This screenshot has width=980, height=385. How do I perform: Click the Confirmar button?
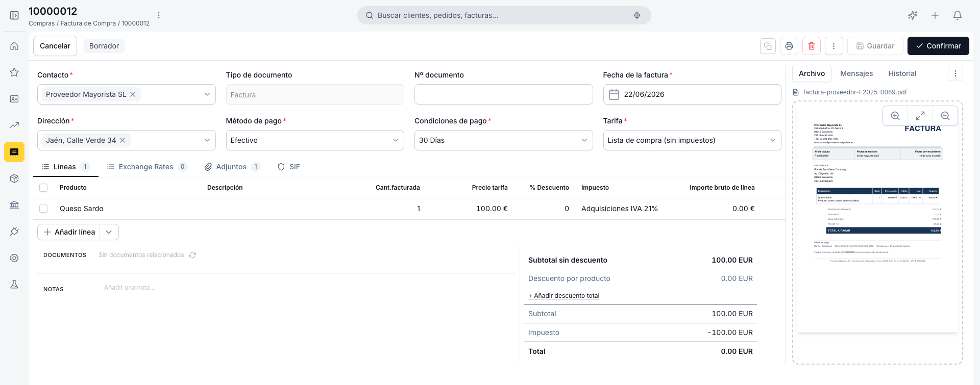click(938, 46)
